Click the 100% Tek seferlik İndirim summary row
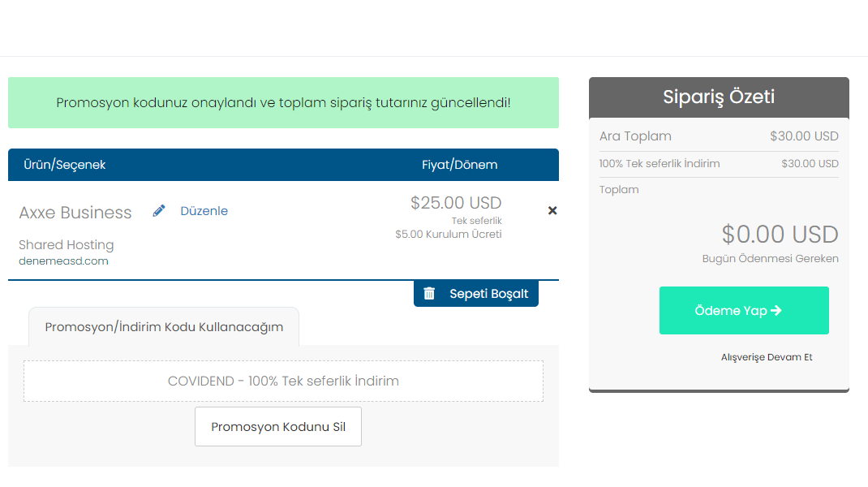The image size is (868, 487). 719,164
